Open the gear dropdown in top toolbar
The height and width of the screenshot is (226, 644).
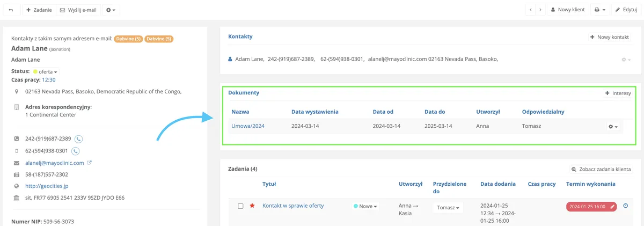pos(110,10)
